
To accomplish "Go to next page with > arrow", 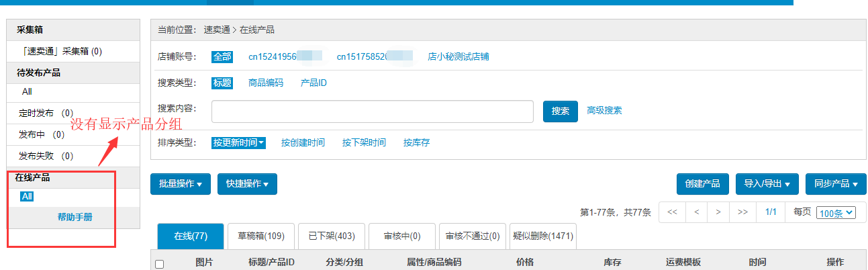I will [718, 212].
